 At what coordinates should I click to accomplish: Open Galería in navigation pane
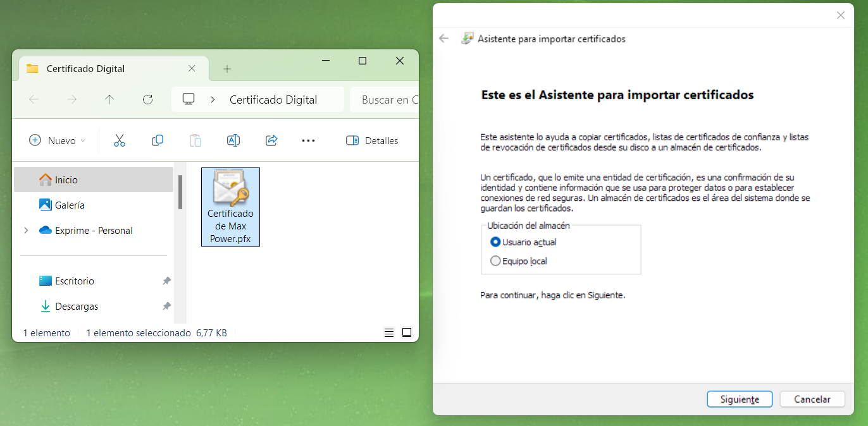tap(69, 205)
